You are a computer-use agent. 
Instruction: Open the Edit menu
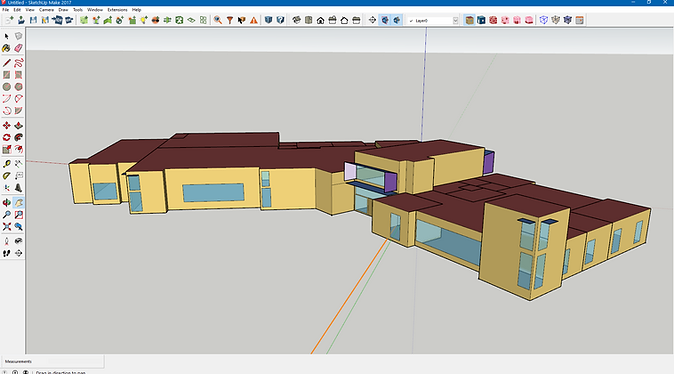point(17,9)
